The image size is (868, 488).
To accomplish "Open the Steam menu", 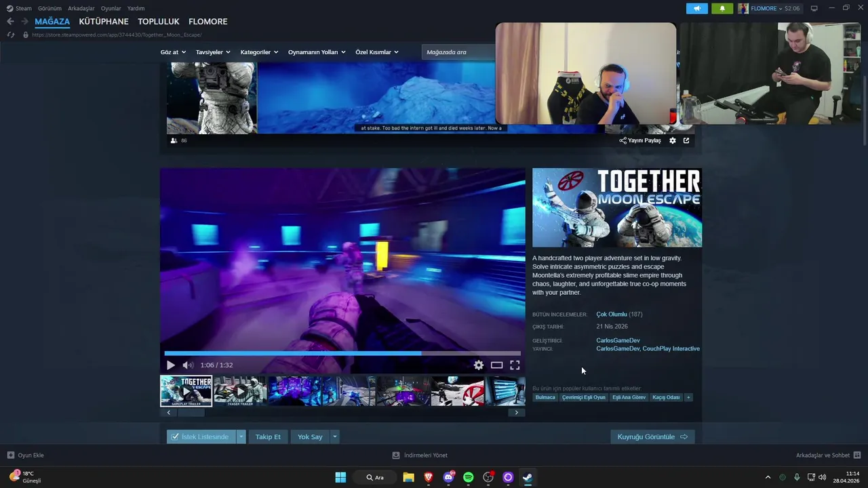I will click(x=19, y=8).
